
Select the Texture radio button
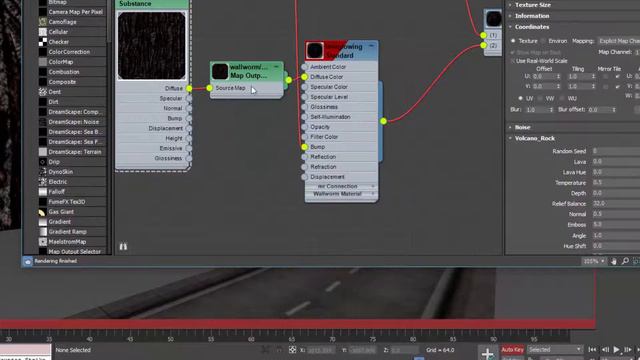click(x=513, y=41)
